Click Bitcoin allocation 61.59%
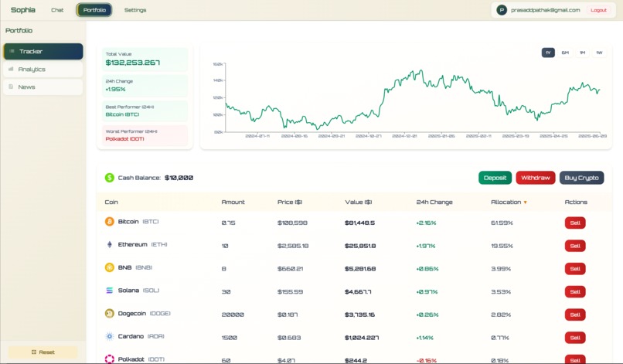 pyautogui.click(x=502, y=223)
